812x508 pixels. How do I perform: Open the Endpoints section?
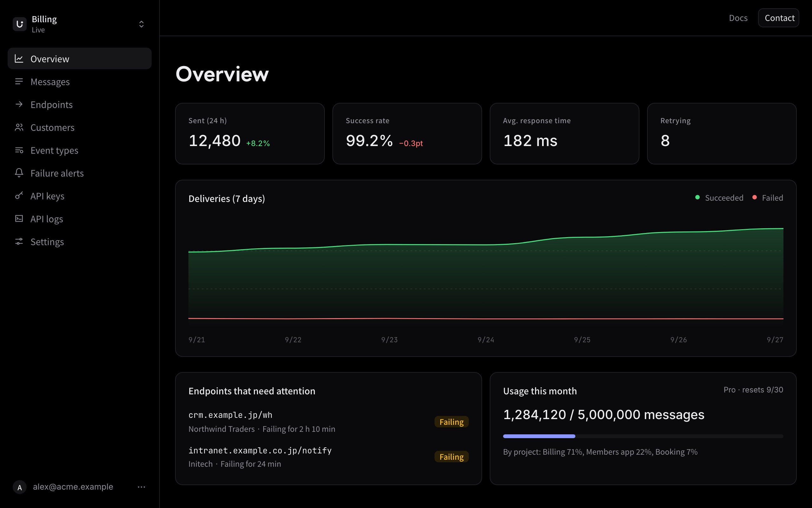click(80, 104)
